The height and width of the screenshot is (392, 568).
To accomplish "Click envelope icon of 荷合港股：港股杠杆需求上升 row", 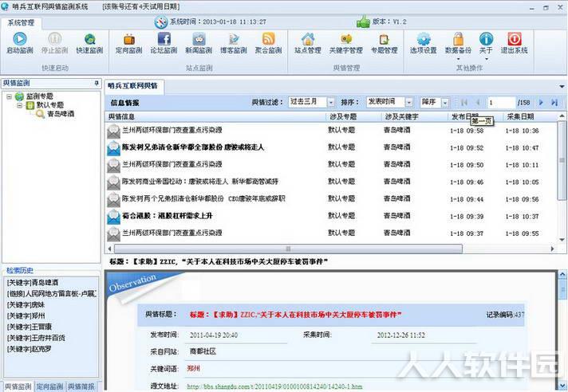I will pos(113,217).
